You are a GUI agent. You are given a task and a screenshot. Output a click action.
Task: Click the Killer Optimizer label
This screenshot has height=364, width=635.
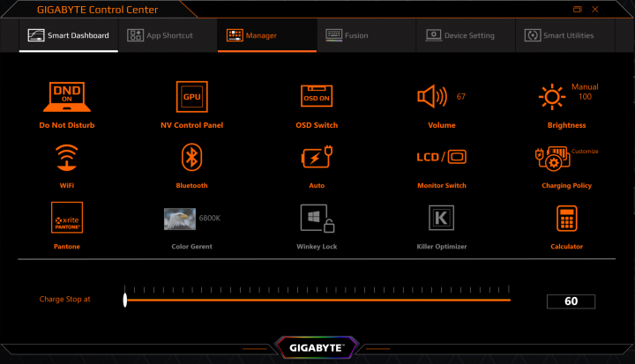(442, 246)
